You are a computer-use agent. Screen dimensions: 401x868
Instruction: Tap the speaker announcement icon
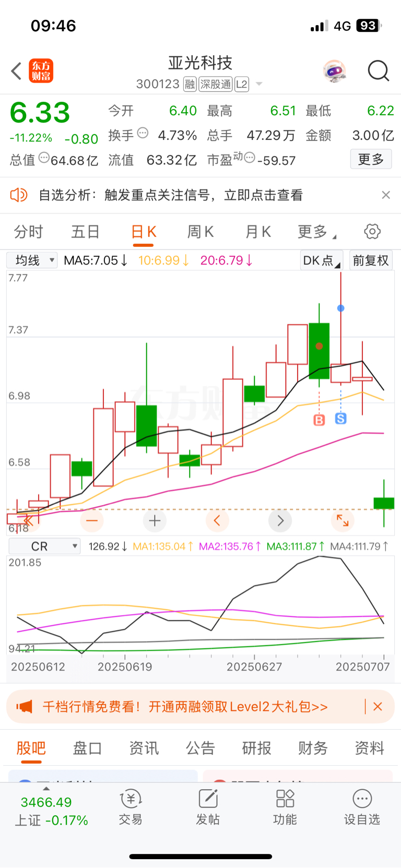click(19, 195)
